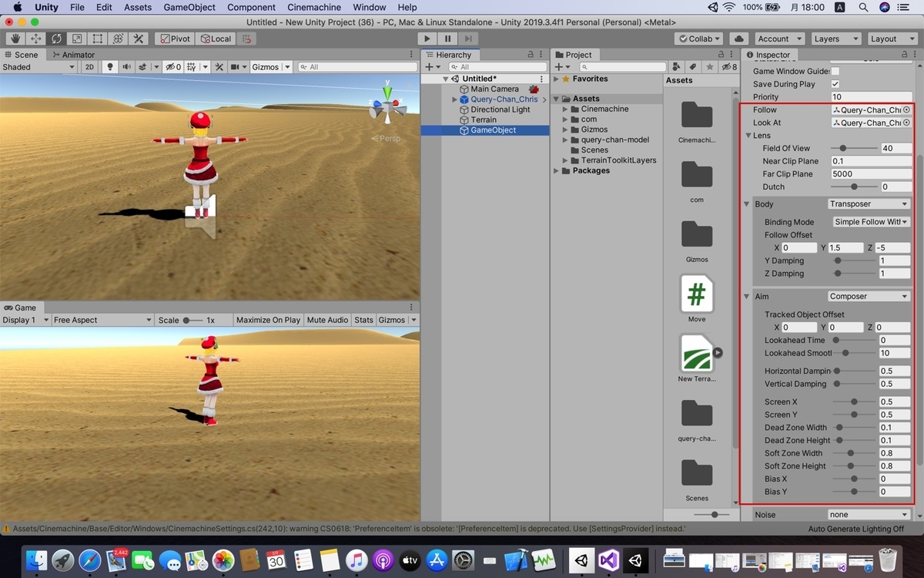Select the Move tool in the toolbar
The height and width of the screenshot is (578, 924).
(x=35, y=39)
